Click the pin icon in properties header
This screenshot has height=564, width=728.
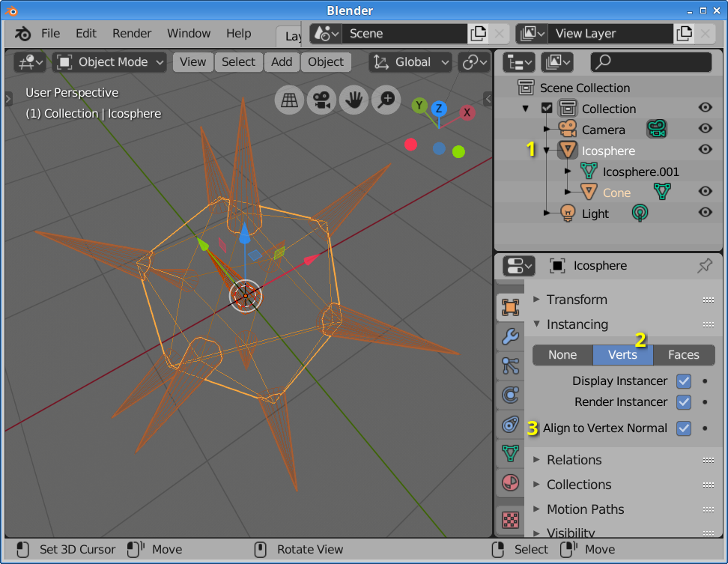pos(705,266)
